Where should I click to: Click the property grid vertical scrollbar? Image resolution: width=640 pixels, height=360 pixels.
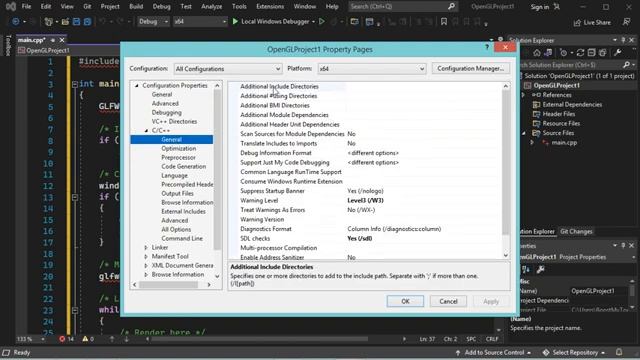click(x=506, y=162)
